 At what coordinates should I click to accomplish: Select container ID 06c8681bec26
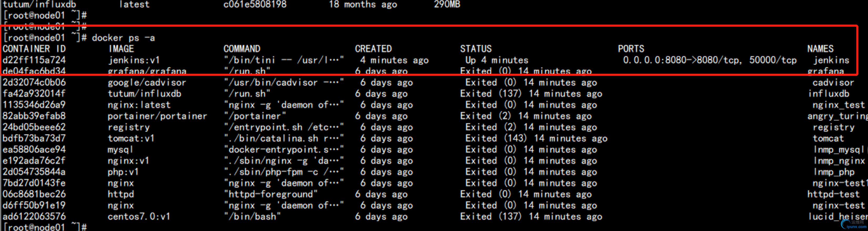tap(34, 194)
